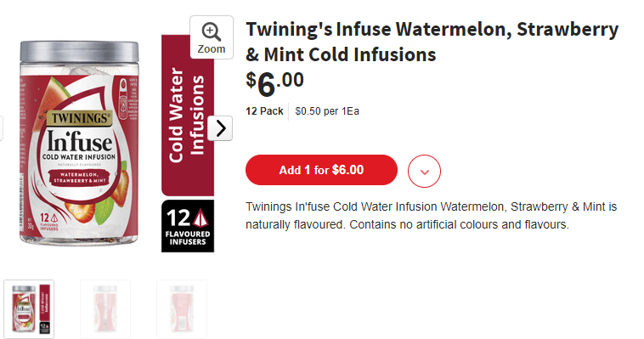
Task: Click the 12 Flavoured Infusers black badge
Action: (x=188, y=226)
